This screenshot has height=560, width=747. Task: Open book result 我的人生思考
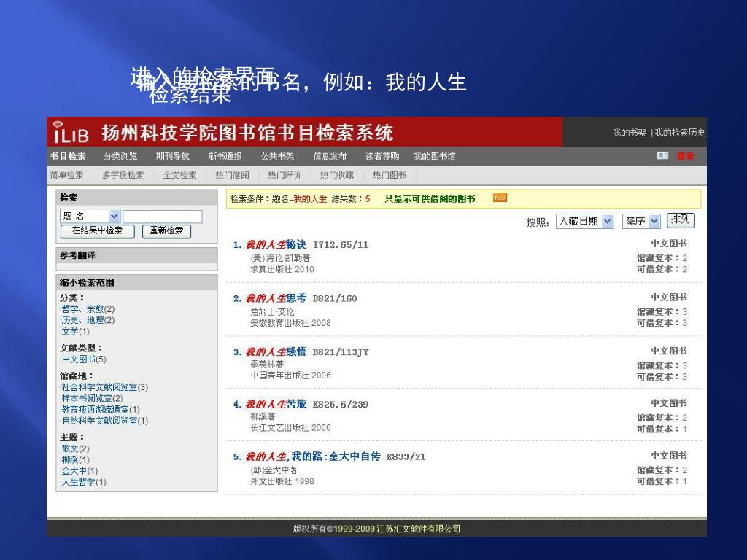(276, 298)
